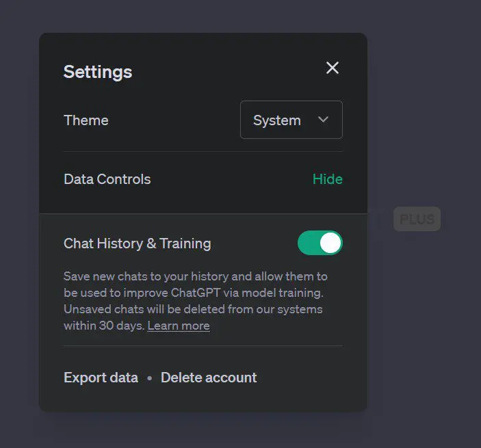Click the Settings heading text
Image resolution: width=481 pixels, height=448 pixels.
[98, 72]
